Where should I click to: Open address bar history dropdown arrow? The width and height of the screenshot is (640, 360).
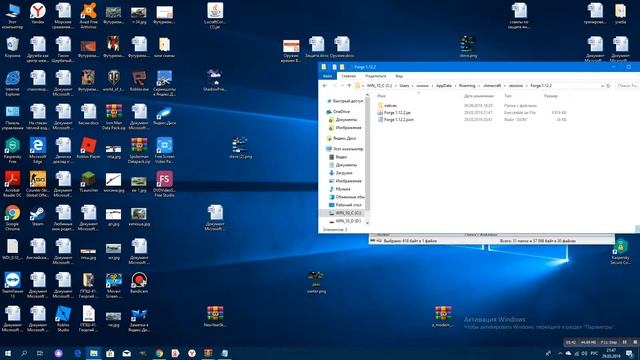(x=602, y=86)
